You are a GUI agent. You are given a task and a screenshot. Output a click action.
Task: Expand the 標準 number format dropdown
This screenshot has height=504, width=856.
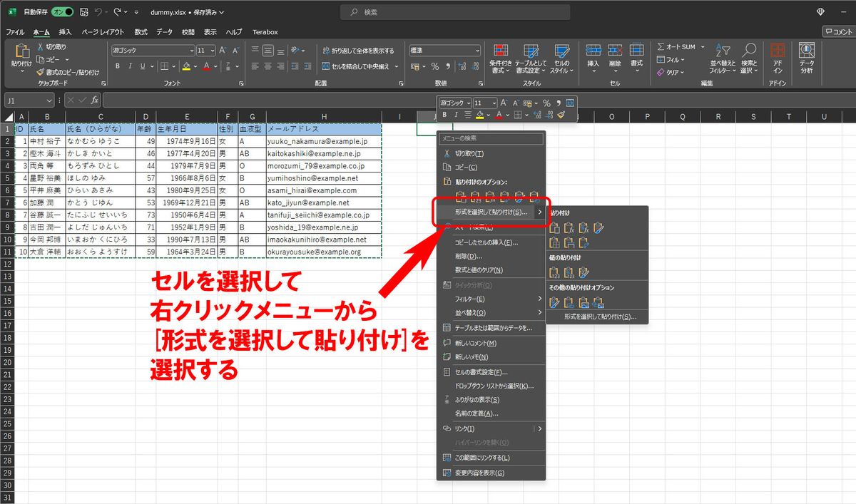click(478, 51)
